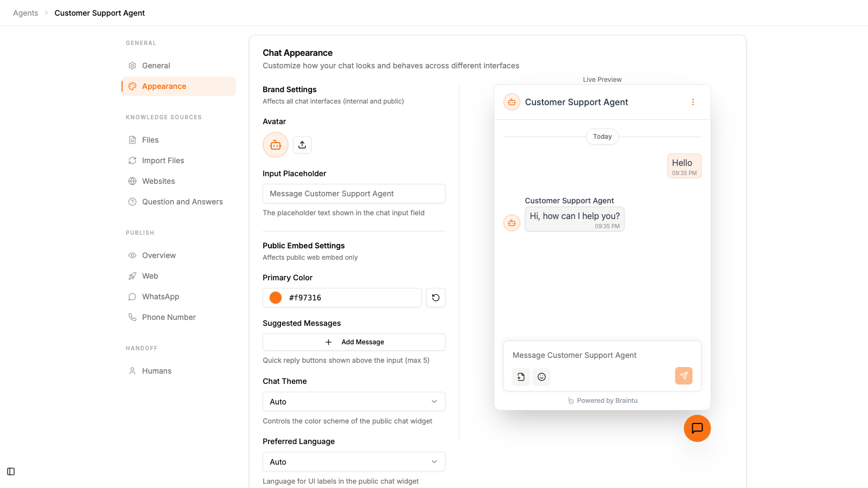This screenshot has width=868, height=488.
Task: Click the Files document icon
Action: pyautogui.click(x=132, y=139)
